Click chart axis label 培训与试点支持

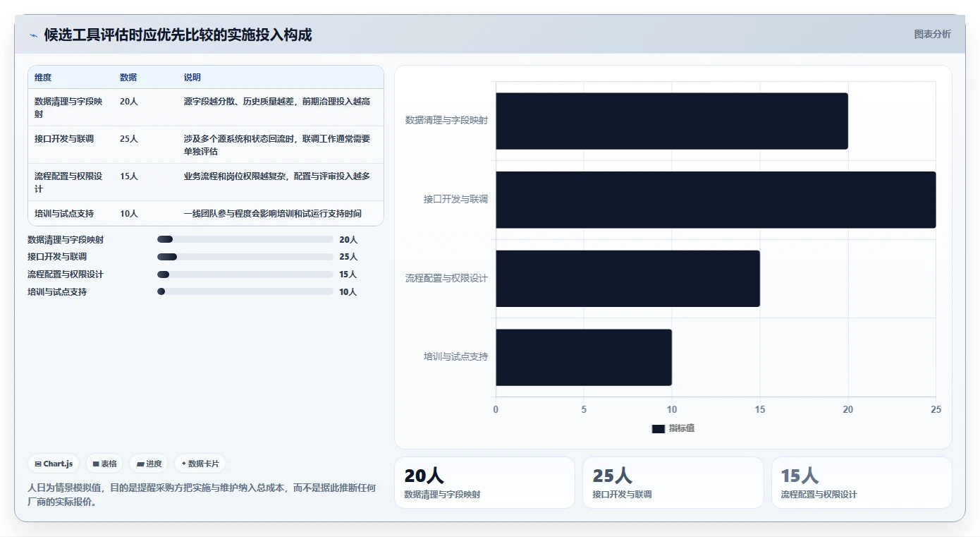click(455, 356)
